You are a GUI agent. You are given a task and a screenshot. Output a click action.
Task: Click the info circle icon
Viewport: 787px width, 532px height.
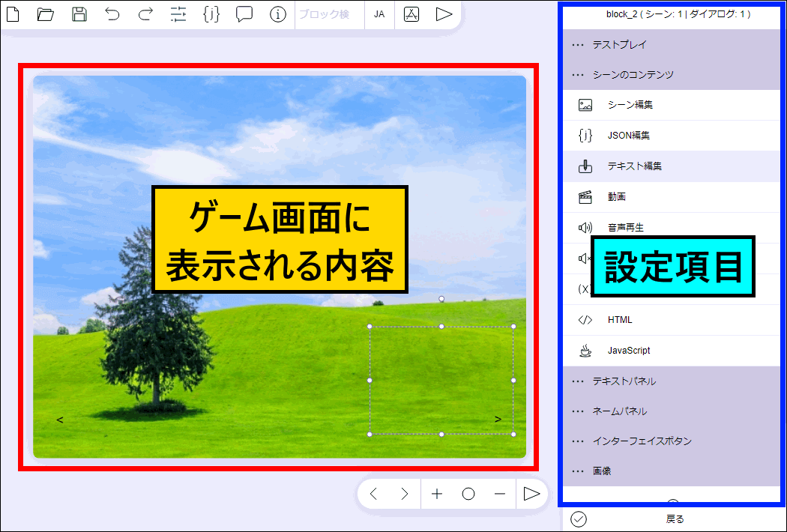click(278, 14)
